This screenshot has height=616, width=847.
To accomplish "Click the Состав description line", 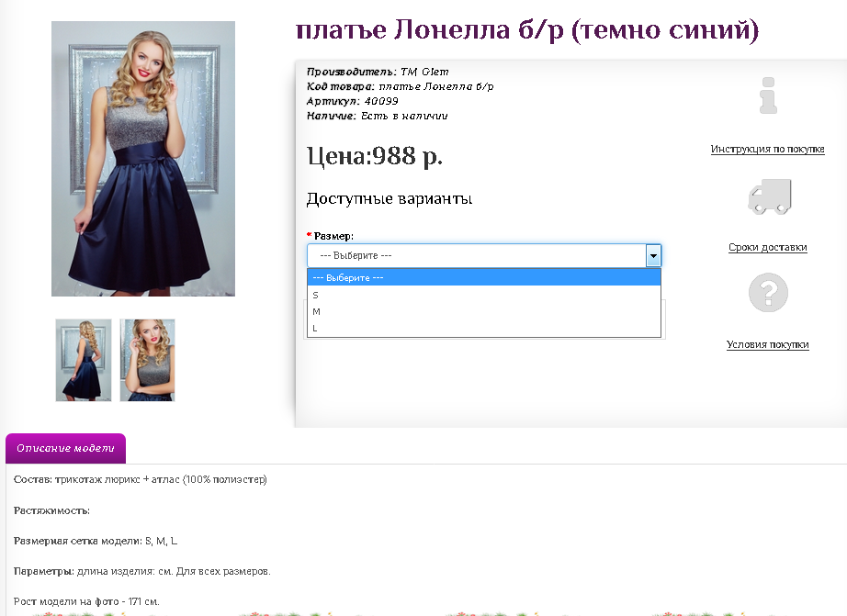I will coord(141,479).
